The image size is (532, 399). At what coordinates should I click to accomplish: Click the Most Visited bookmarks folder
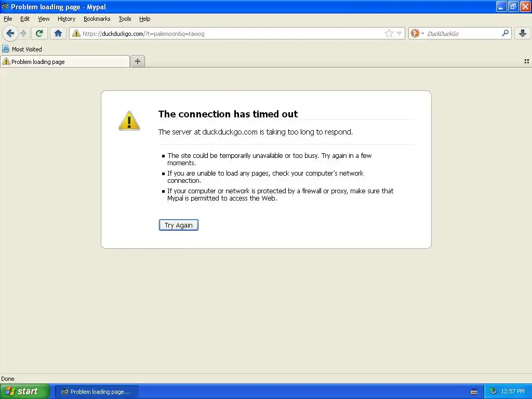click(22, 49)
